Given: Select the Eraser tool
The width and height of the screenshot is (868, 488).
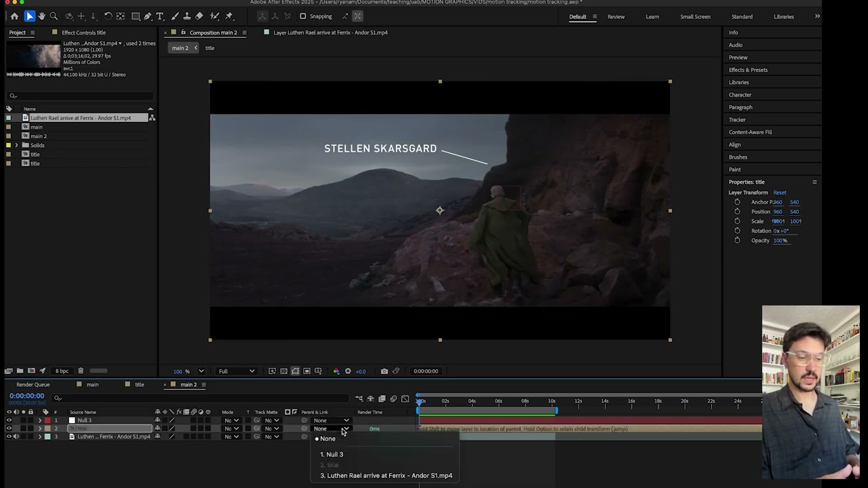Looking at the screenshot, I should 199,16.
